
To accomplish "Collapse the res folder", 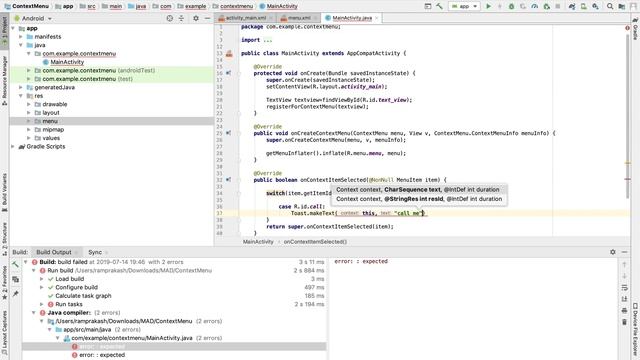I will point(21,96).
